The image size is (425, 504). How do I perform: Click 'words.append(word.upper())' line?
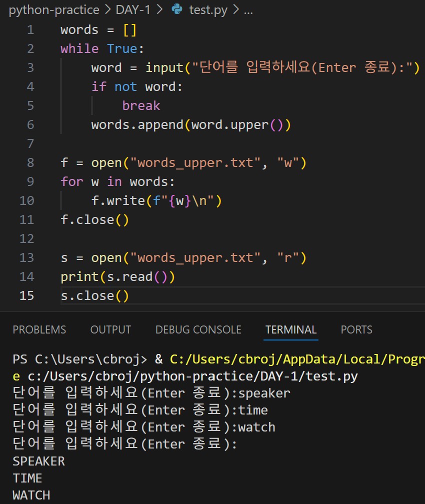[x=191, y=124]
